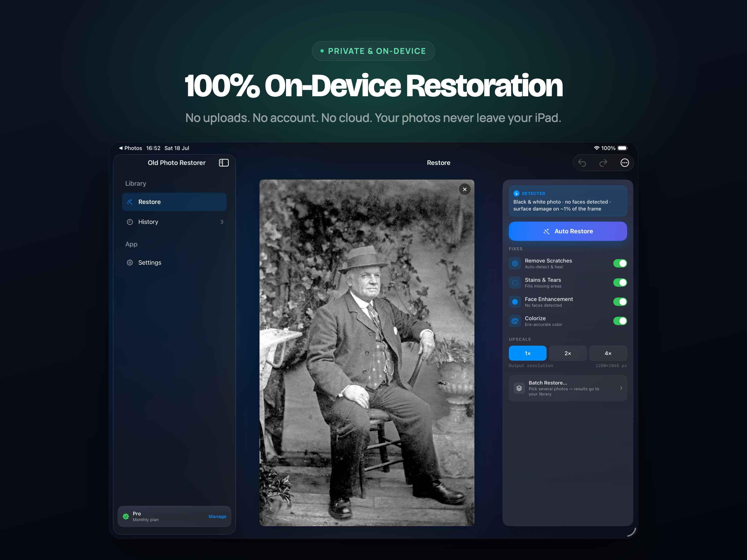Image resolution: width=747 pixels, height=560 pixels.
Task: Click the 'Old Photo Restorer' title
Action: coord(177,163)
